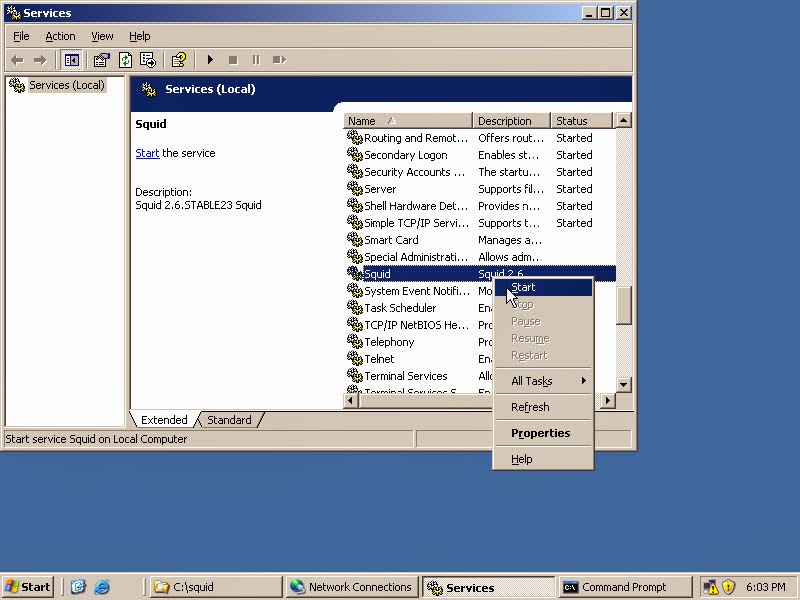This screenshot has width=800, height=600.
Task: Click the vertical scrollbar thumb
Action: point(623,306)
